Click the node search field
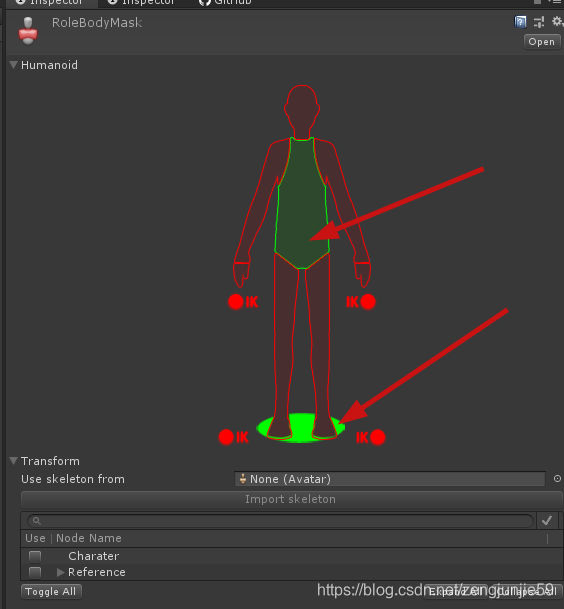 pos(280,521)
